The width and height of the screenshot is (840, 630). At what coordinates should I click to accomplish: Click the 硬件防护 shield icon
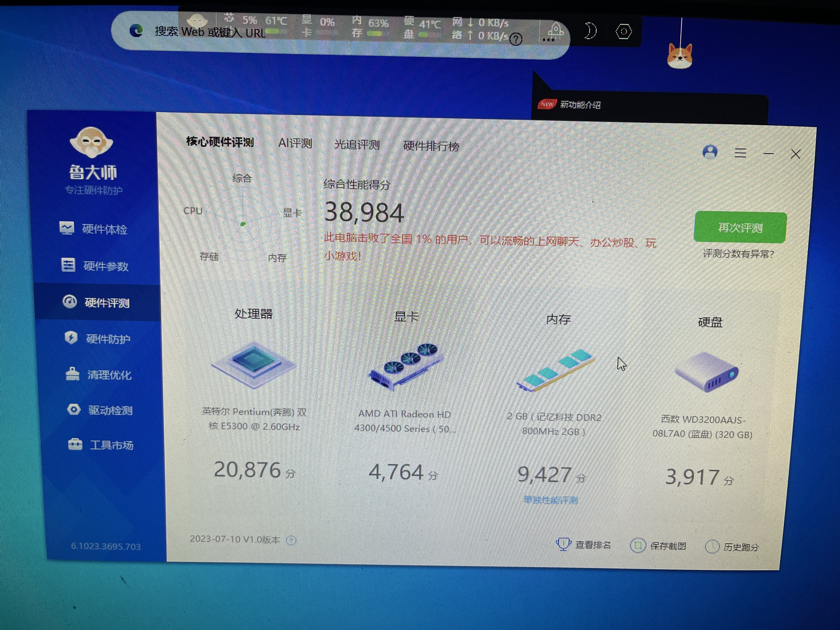[x=71, y=337]
